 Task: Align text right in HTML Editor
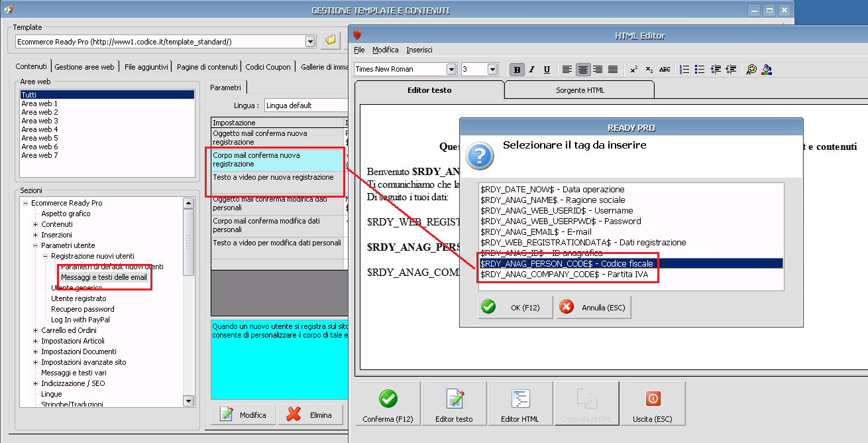598,70
